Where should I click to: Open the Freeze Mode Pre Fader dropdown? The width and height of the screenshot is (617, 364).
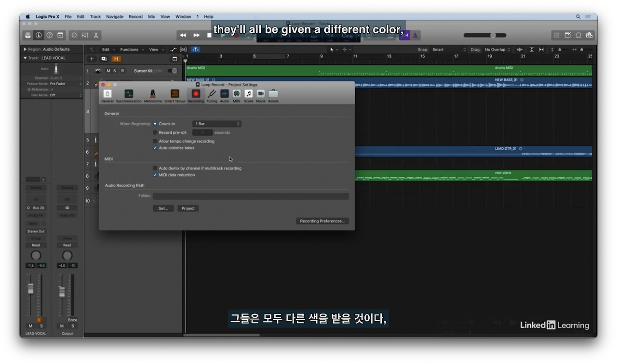(66, 84)
